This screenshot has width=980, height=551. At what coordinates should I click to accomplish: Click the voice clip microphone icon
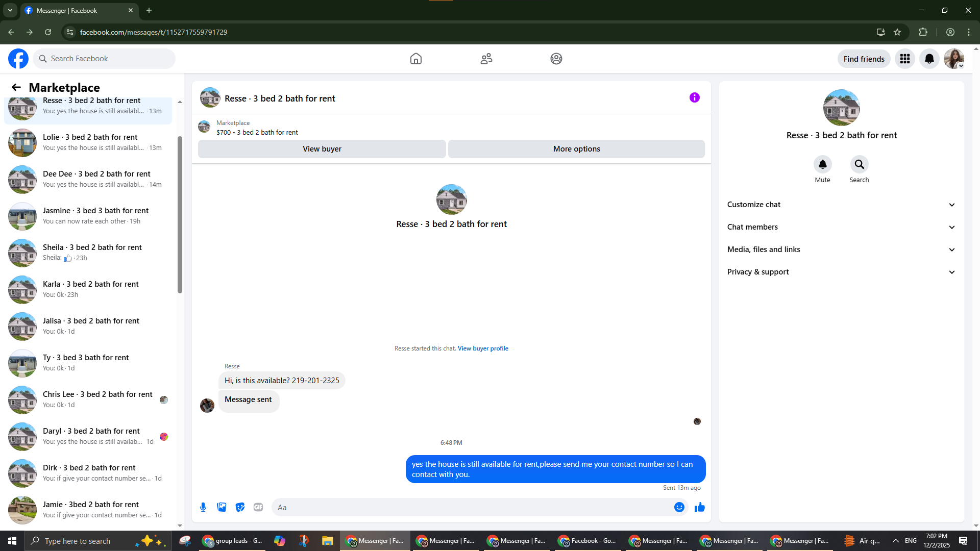point(203,507)
